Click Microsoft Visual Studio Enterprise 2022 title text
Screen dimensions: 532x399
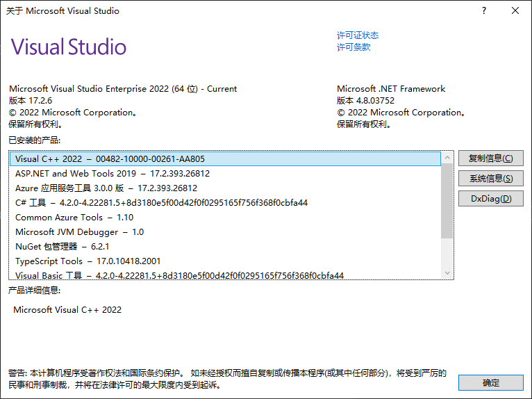coord(123,89)
